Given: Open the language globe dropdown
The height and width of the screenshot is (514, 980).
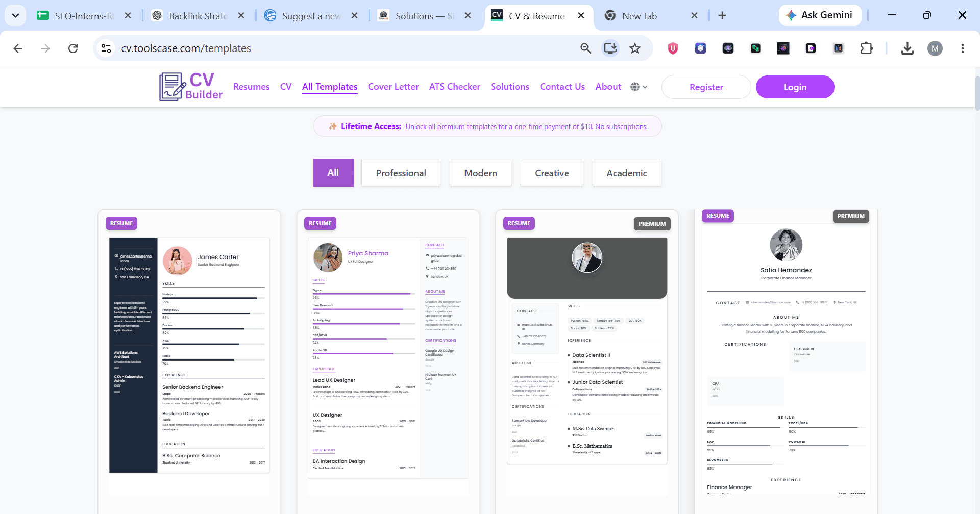Looking at the screenshot, I should coord(639,87).
